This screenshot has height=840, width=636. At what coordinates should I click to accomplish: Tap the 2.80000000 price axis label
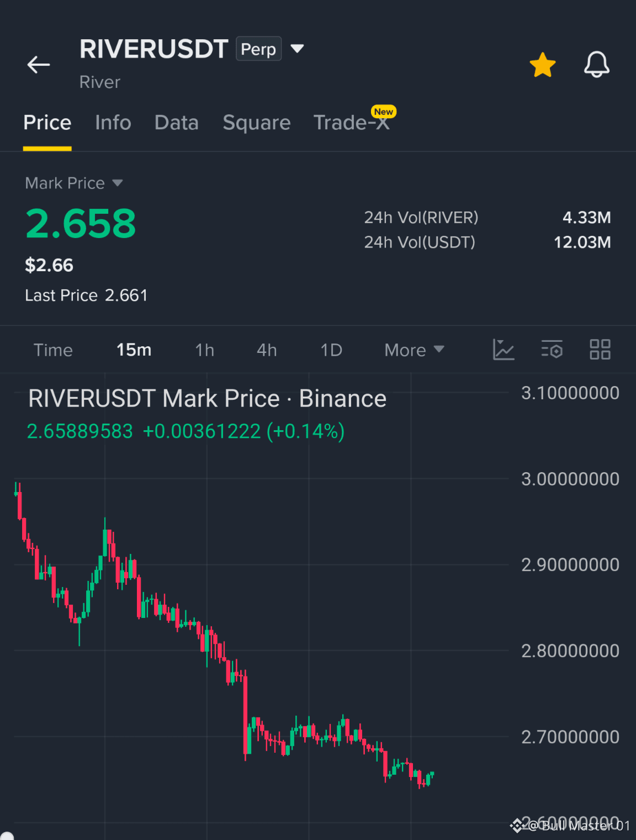click(x=570, y=651)
